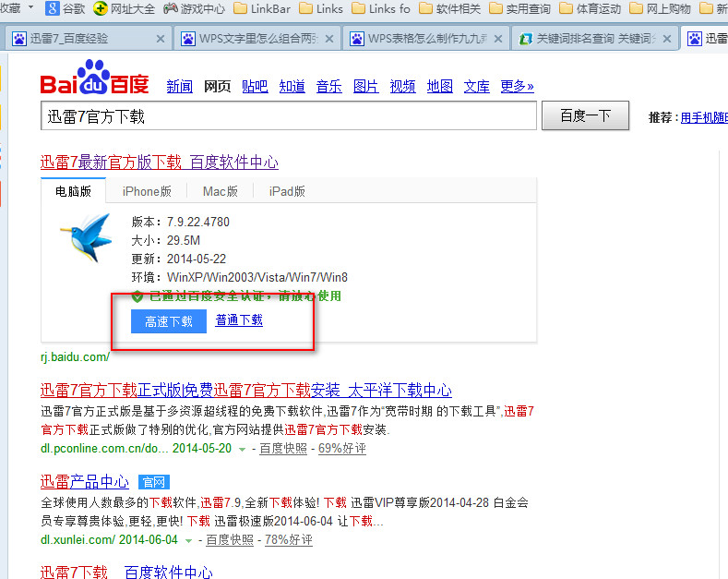The image size is (728, 579).
Task: Go to Baidu 新闻 section
Action: pyautogui.click(x=180, y=86)
